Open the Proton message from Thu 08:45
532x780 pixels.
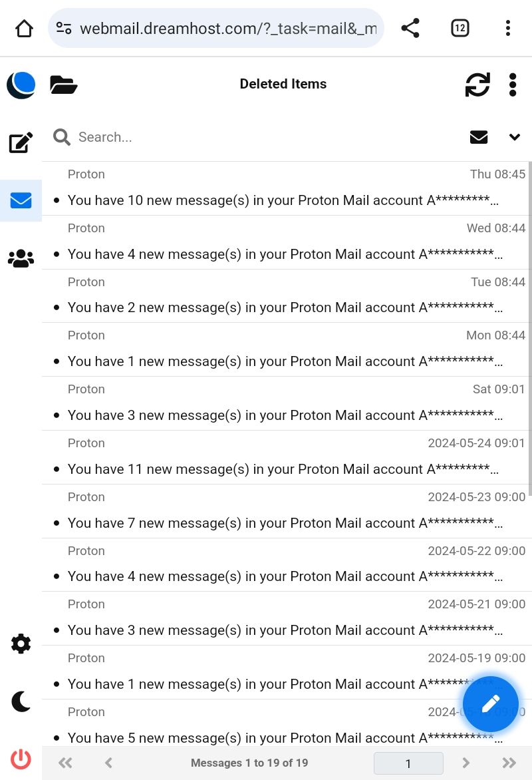click(283, 200)
